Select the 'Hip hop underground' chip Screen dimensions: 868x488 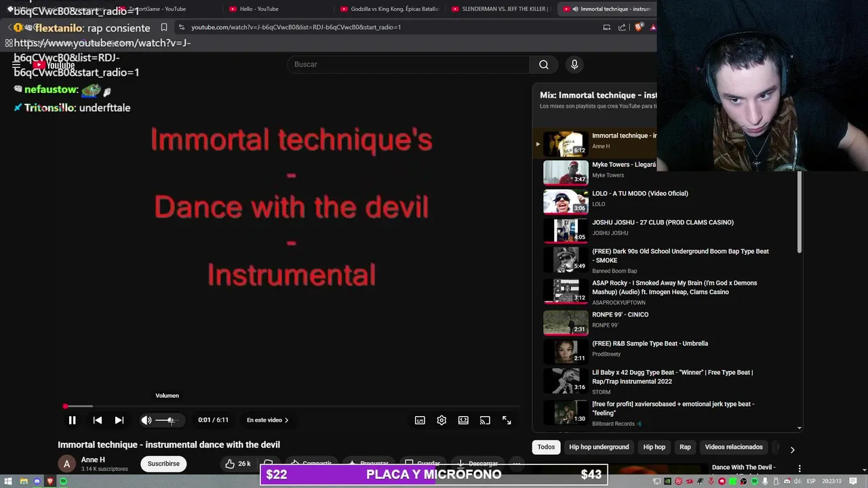pyautogui.click(x=599, y=447)
